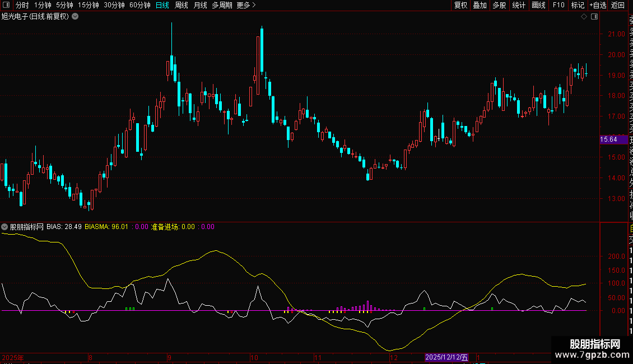Click the 复权 button
The height and width of the screenshot is (364, 633).
(460, 5)
